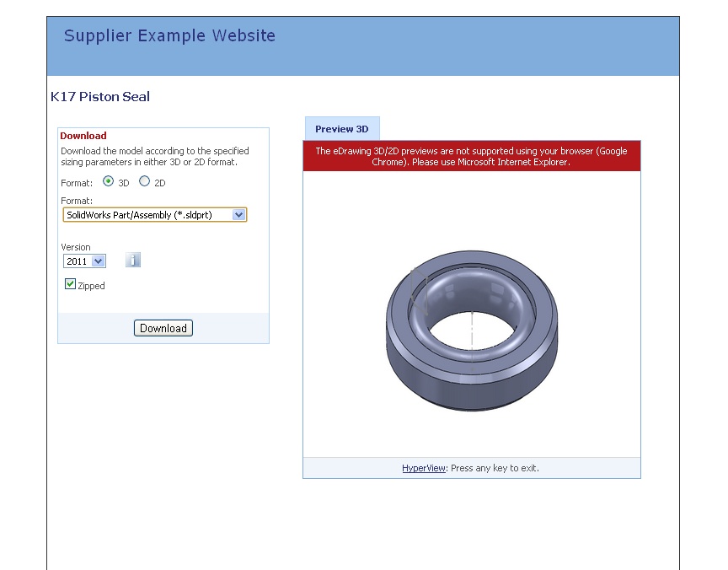728x570 pixels.
Task: Uncheck the Zipped checkbox
Action: pyautogui.click(x=70, y=284)
